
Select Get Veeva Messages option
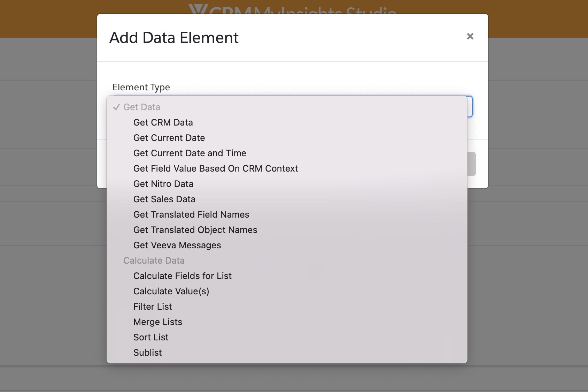pyautogui.click(x=177, y=245)
